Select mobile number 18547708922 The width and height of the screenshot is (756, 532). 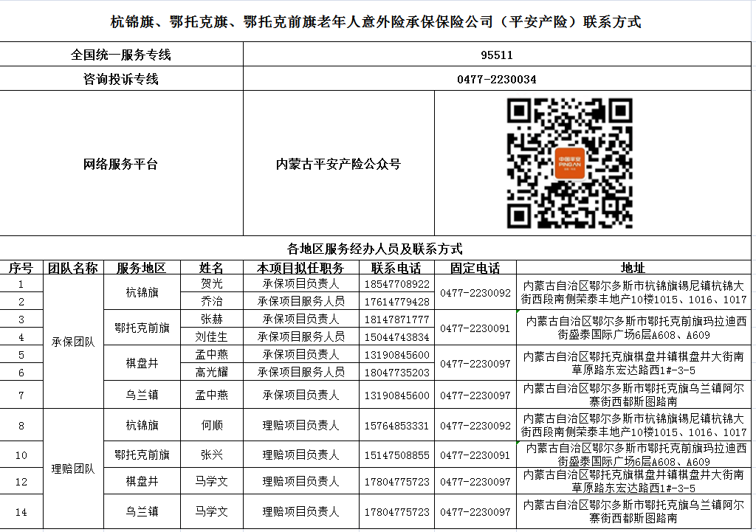[396, 284]
